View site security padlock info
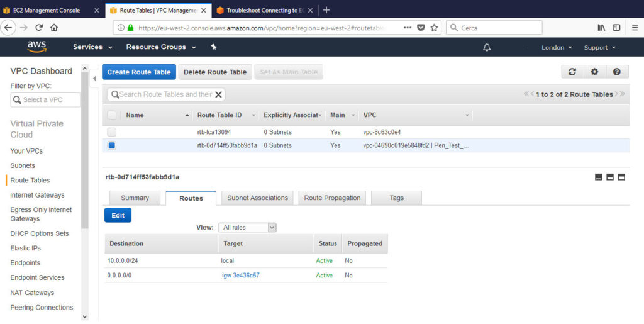Image resolution: width=644 pixels, height=324 pixels. pos(131,28)
